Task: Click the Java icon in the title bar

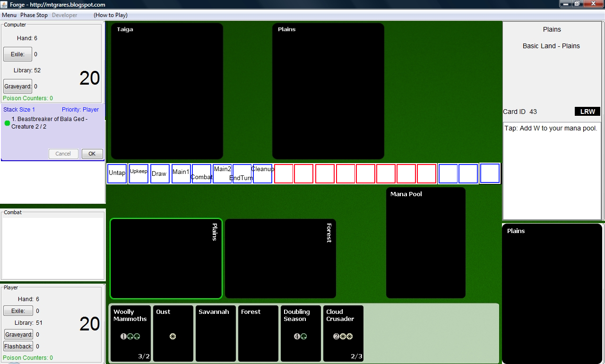Action: [5, 5]
